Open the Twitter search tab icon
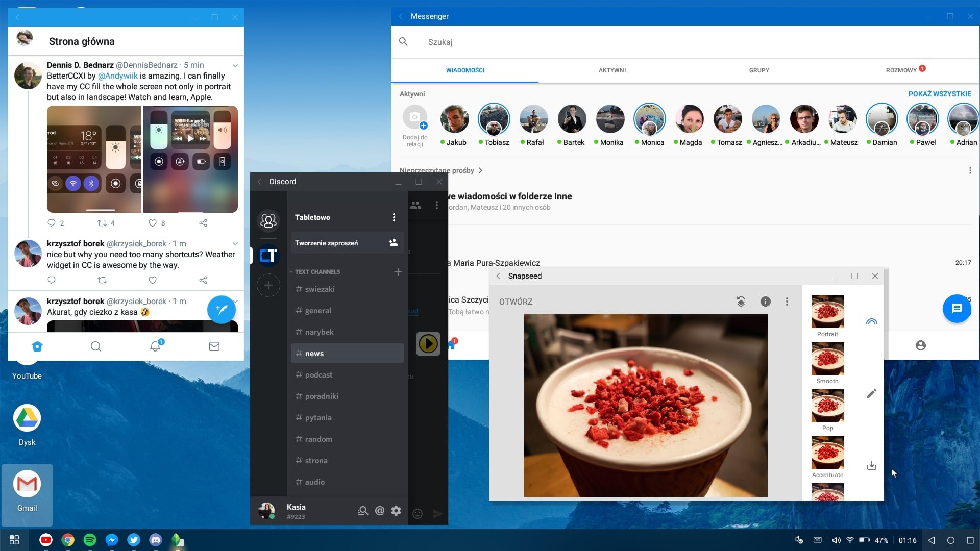The image size is (980, 551). pyautogui.click(x=95, y=346)
